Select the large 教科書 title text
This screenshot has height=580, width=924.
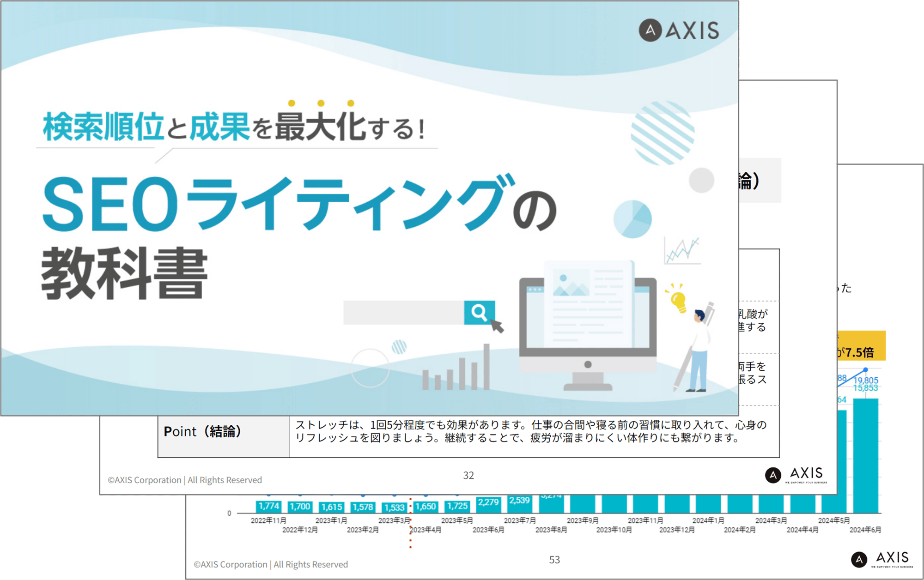125,273
